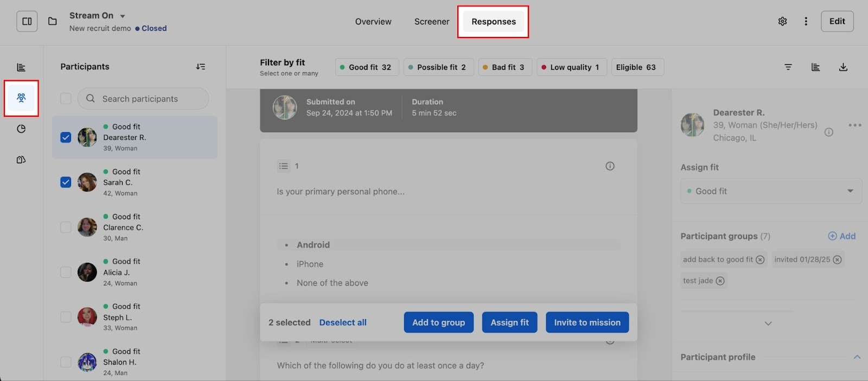Click the Invite to mission button
This screenshot has width=868, height=381.
coord(587,322)
